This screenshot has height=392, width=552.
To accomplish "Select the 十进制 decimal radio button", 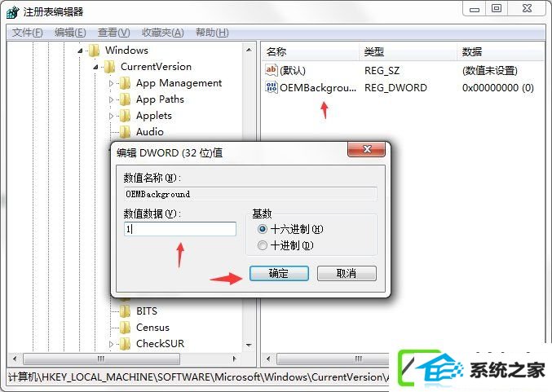I will pos(263,245).
